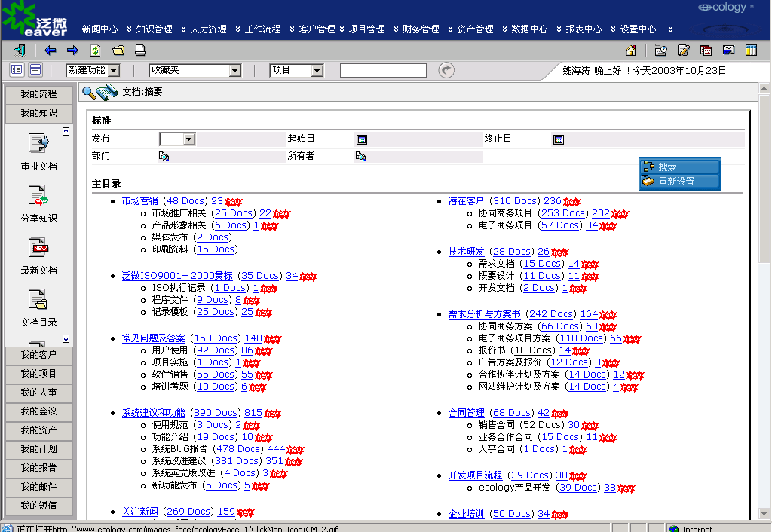Open the 新建功能 dropdown
This screenshot has width=772, height=532.
[x=93, y=70]
